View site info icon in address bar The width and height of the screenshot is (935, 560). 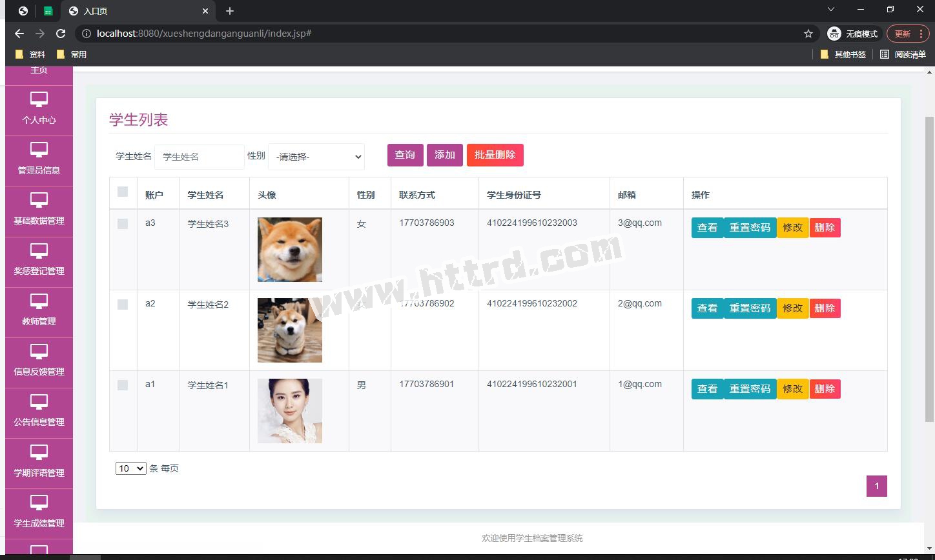click(86, 34)
